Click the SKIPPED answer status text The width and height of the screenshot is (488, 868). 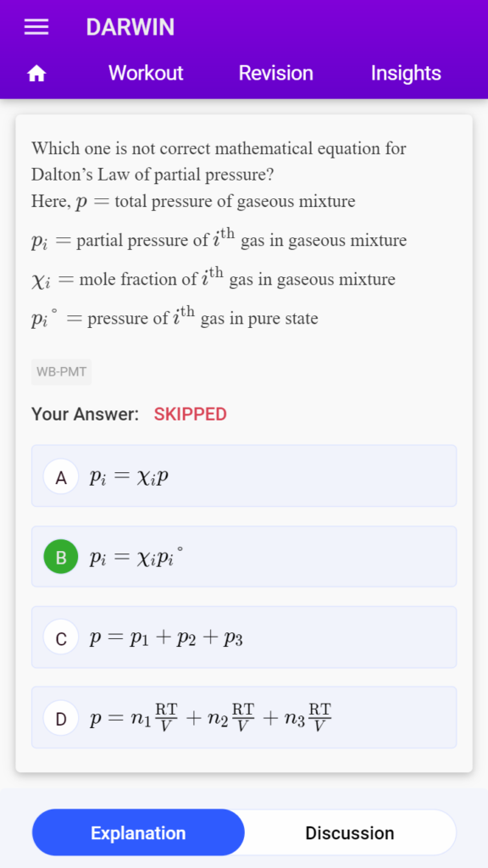pos(191,414)
